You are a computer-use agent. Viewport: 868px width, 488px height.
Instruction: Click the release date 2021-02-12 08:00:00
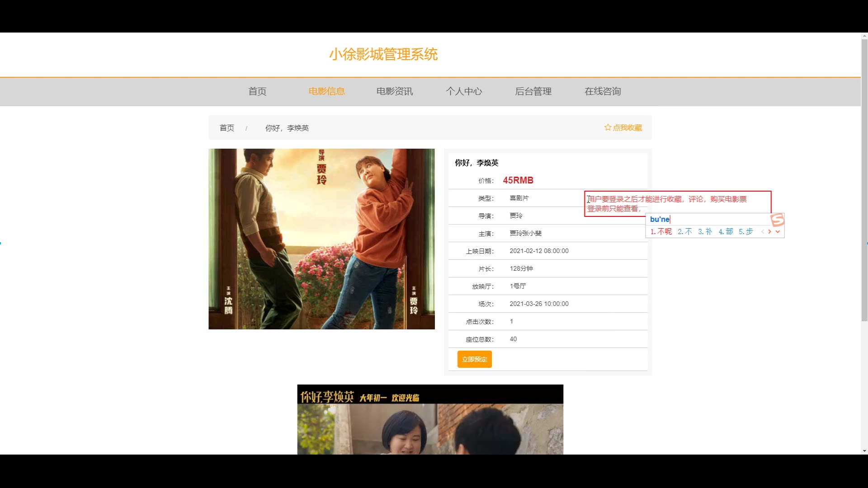[x=539, y=251]
